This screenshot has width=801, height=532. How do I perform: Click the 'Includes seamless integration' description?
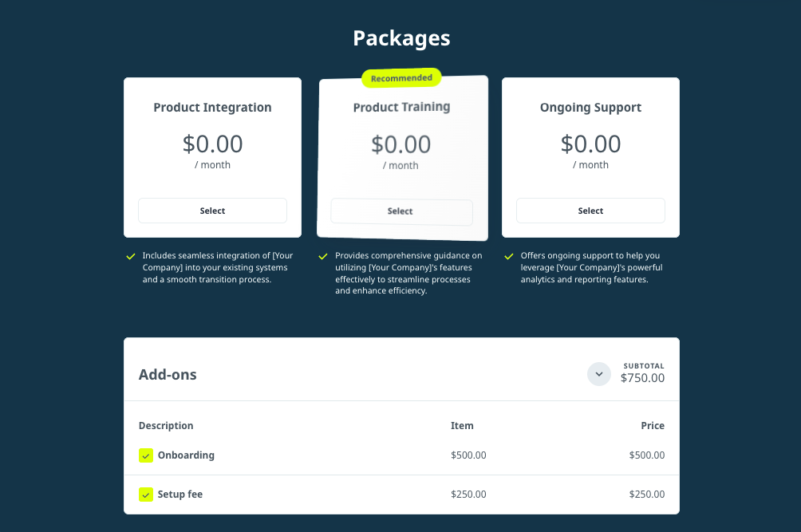click(x=218, y=267)
